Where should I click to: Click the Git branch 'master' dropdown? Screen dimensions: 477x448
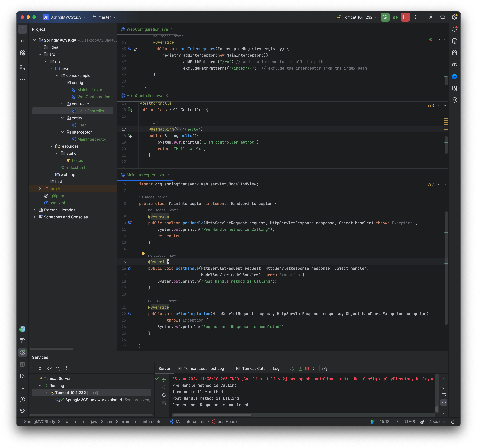(104, 17)
